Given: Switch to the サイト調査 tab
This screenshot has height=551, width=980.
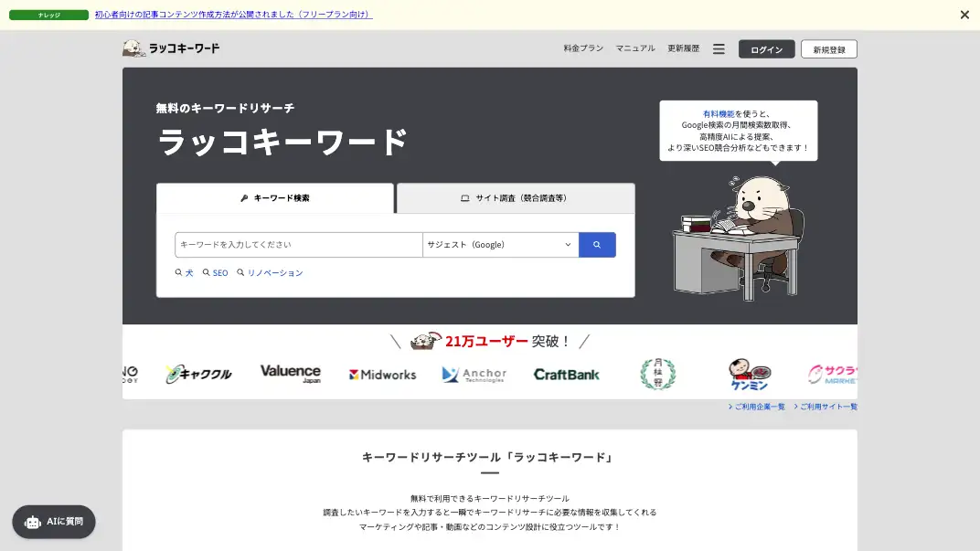Looking at the screenshot, I should 516,198.
